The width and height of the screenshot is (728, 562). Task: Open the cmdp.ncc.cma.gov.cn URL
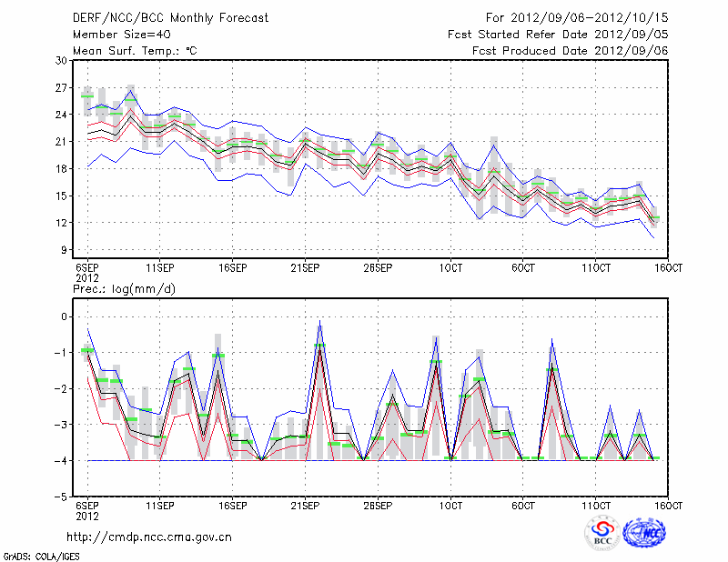[x=149, y=537]
